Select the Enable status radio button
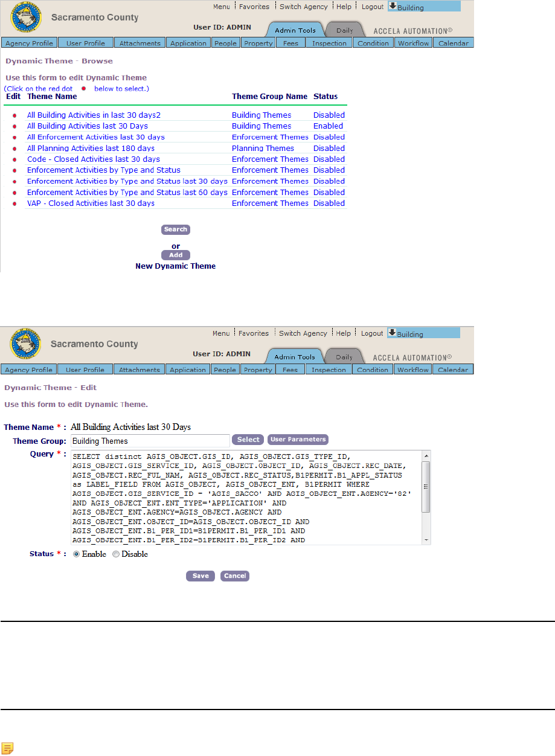Viewport: 555px width, 756px height. coord(77,554)
